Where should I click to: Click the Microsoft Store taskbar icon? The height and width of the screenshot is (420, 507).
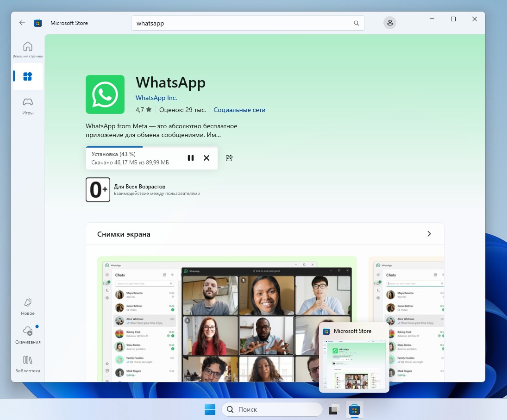(x=354, y=410)
